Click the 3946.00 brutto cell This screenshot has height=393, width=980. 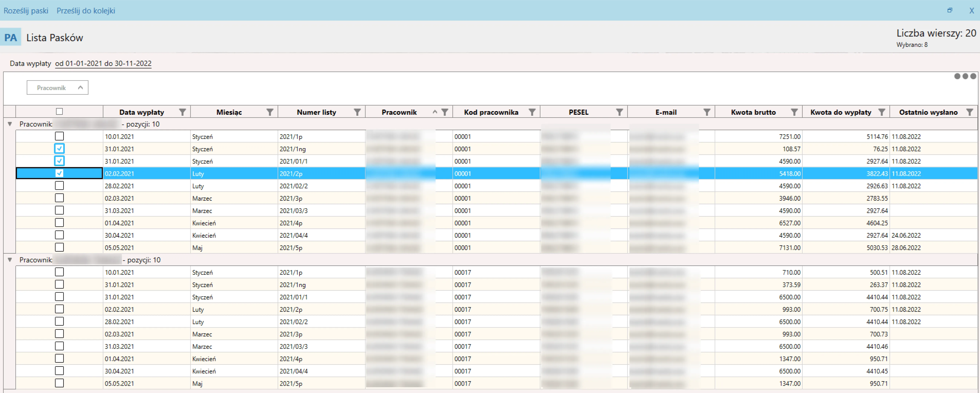(x=759, y=198)
